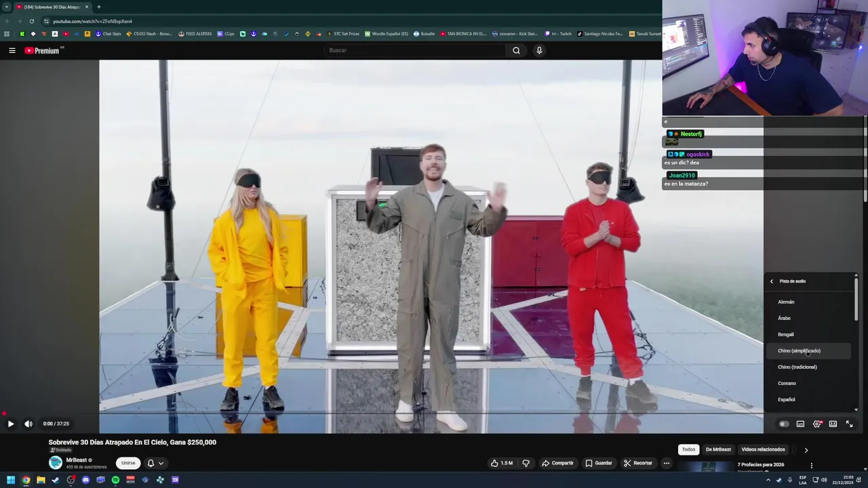The image size is (868, 488).
Task: Toggle the notification bell for MrBeast
Action: (151, 463)
